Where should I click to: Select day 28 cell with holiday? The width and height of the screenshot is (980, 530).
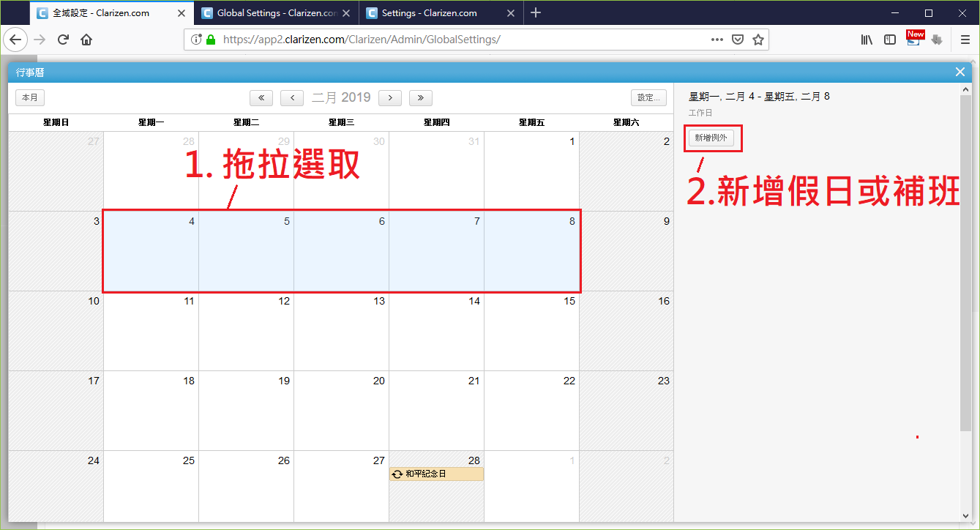click(436, 488)
